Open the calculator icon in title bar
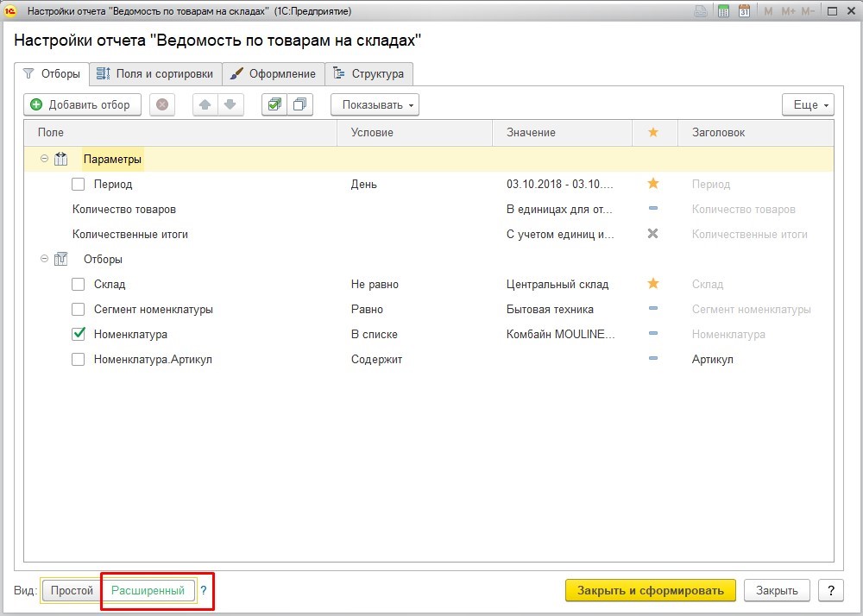The height and width of the screenshot is (616, 863). (x=722, y=10)
